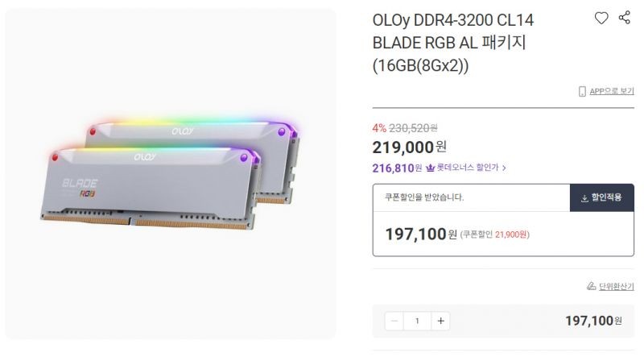Click the 쿠폰할인을 받았습니다 message area
Screen dimensions: 644x357
[471, 197]
